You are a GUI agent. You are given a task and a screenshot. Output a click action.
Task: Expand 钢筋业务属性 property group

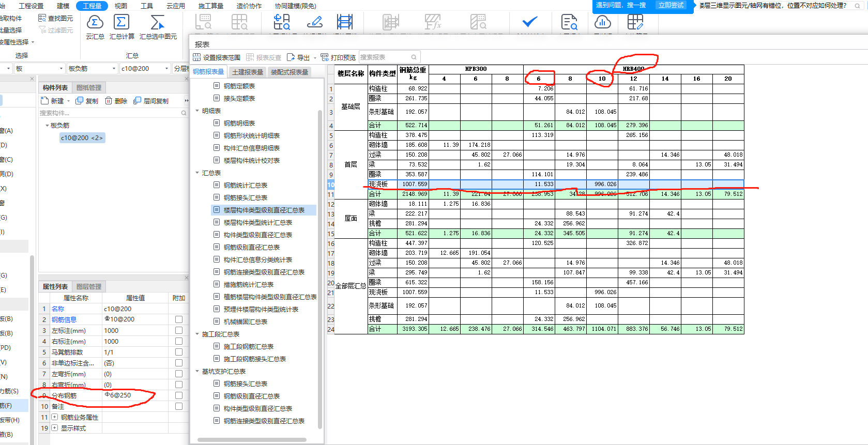[x=54, y=417]
